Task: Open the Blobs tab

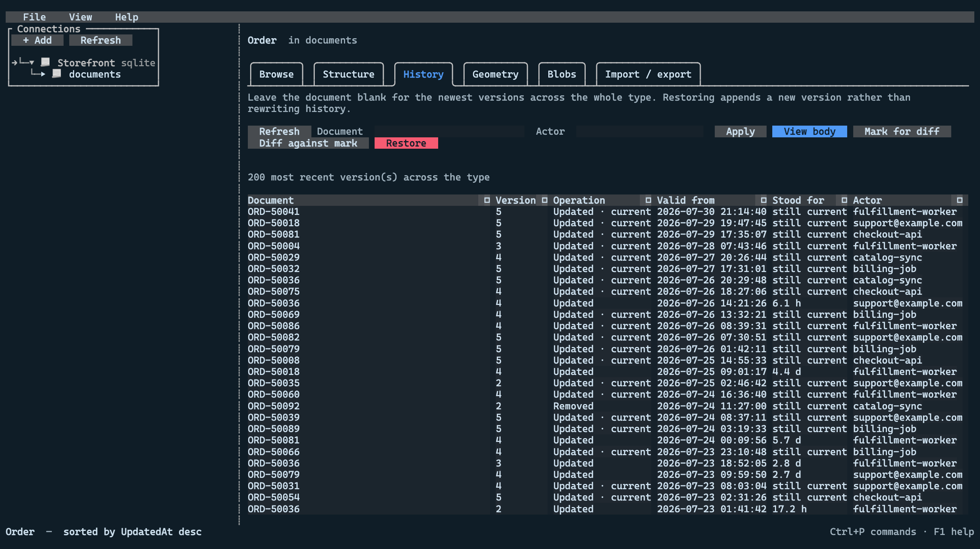Action: 562,74
